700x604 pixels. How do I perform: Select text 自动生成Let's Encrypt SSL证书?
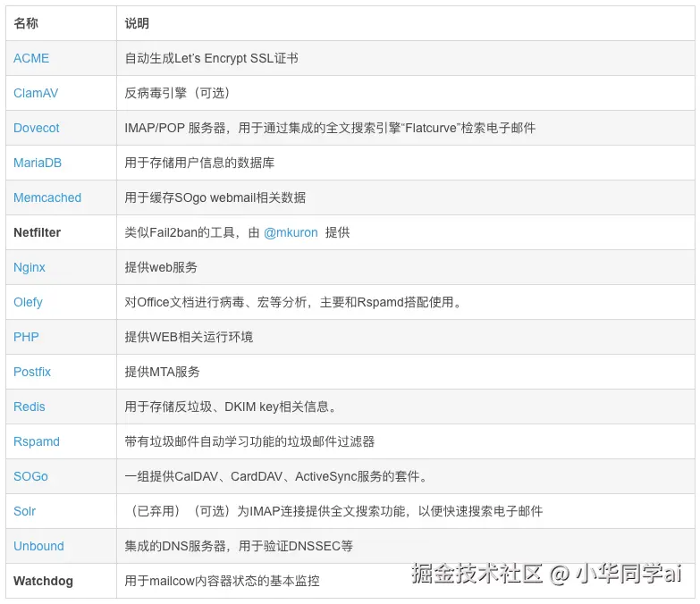tap(211, 58)
